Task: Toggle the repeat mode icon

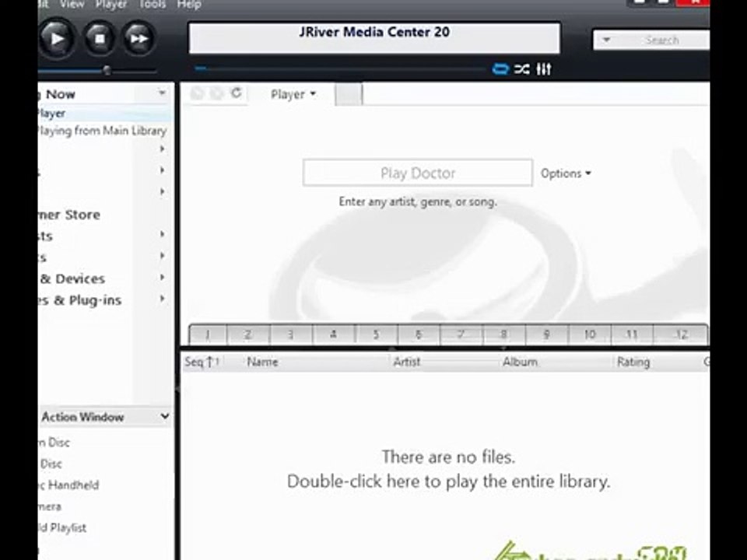Action: coord(500,69)
